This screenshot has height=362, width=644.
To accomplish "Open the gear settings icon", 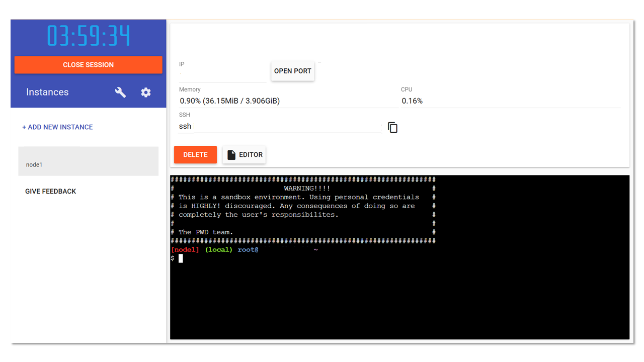I will click(x=146, y=93).
